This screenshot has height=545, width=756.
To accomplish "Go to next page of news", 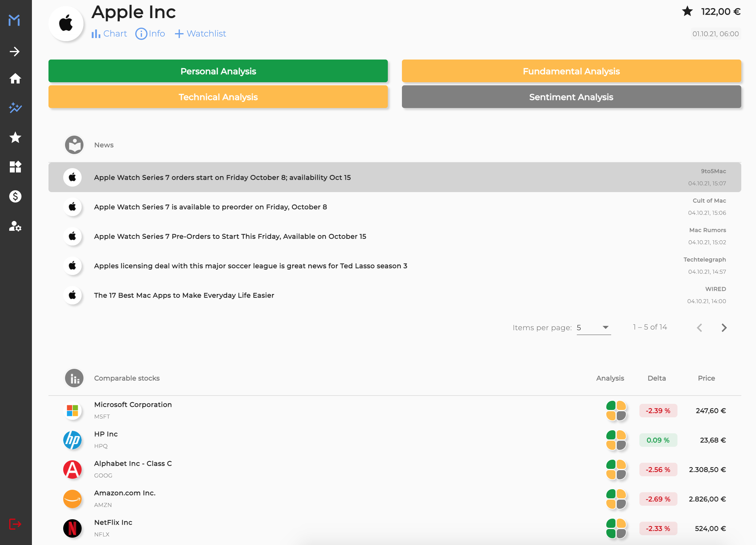I will (724, 328).
